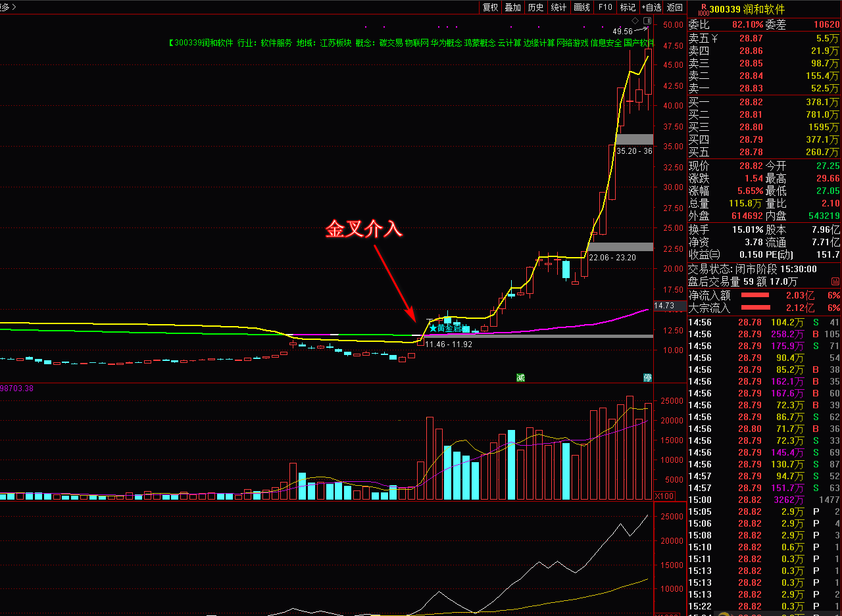Select the 买一 28.82 order row
Image resolution: width=842 pixels, height=616 pixels.
(x=764, y=102)
